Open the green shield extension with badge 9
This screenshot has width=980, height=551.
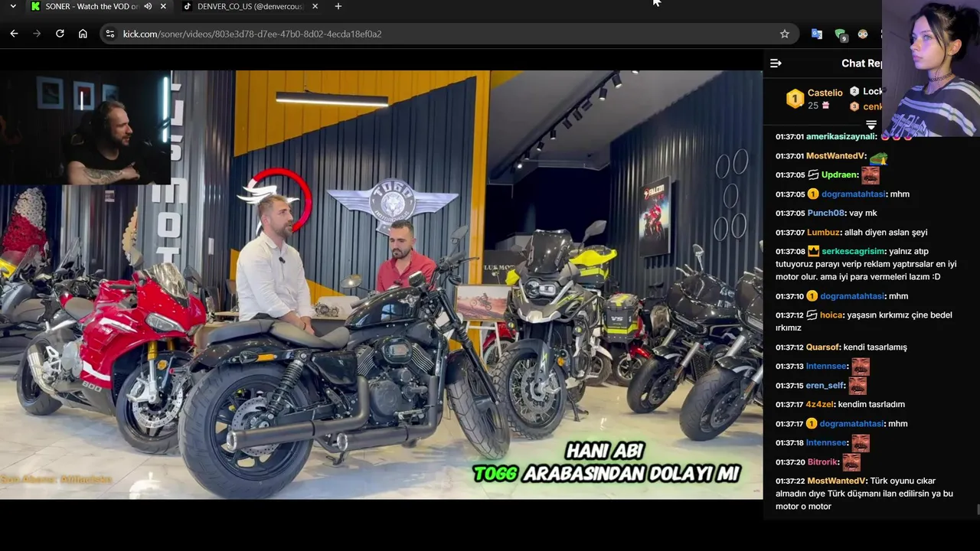pos(840,34)
